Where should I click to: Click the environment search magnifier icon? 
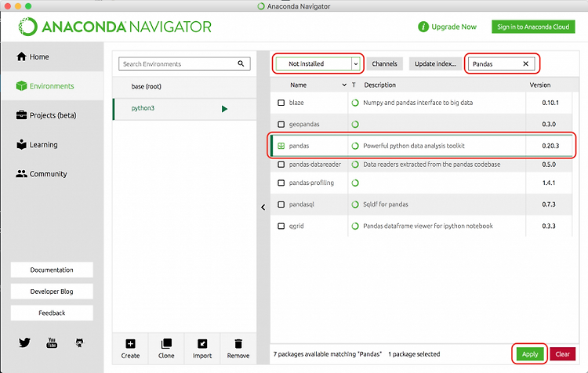tap(241, 63)
